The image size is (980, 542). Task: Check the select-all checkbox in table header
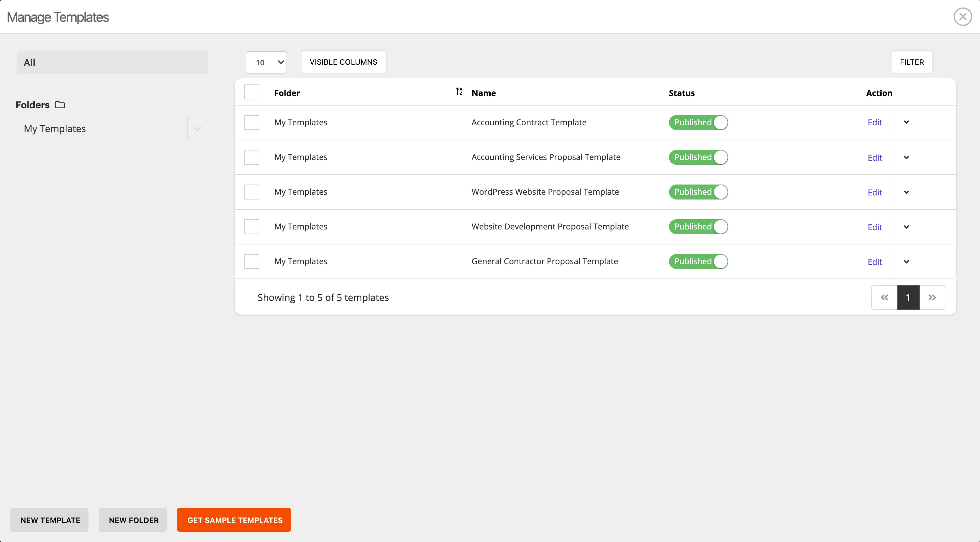tap(252, 91)
